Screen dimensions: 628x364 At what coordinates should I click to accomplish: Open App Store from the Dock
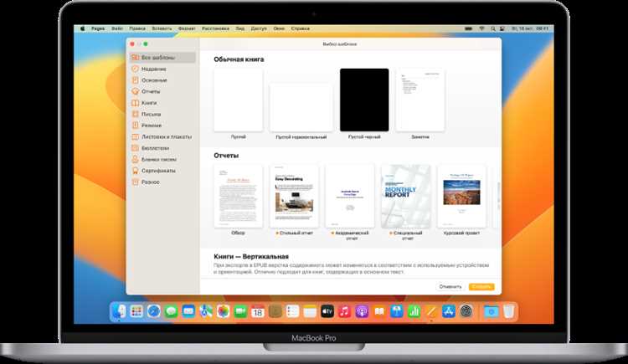pos(449,311)
